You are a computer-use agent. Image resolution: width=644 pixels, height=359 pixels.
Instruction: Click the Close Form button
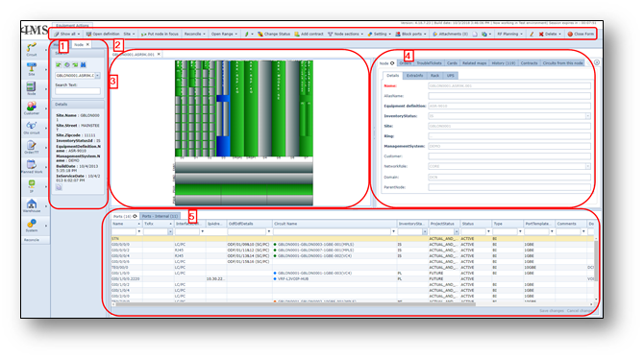tap(581, 34)
